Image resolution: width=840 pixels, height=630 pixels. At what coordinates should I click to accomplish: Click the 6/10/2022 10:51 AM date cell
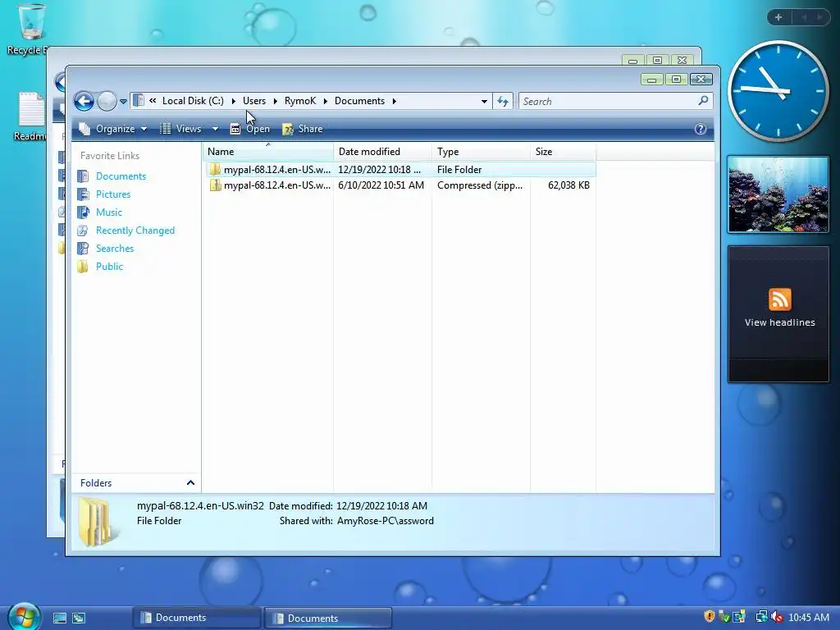coord(381,185)
